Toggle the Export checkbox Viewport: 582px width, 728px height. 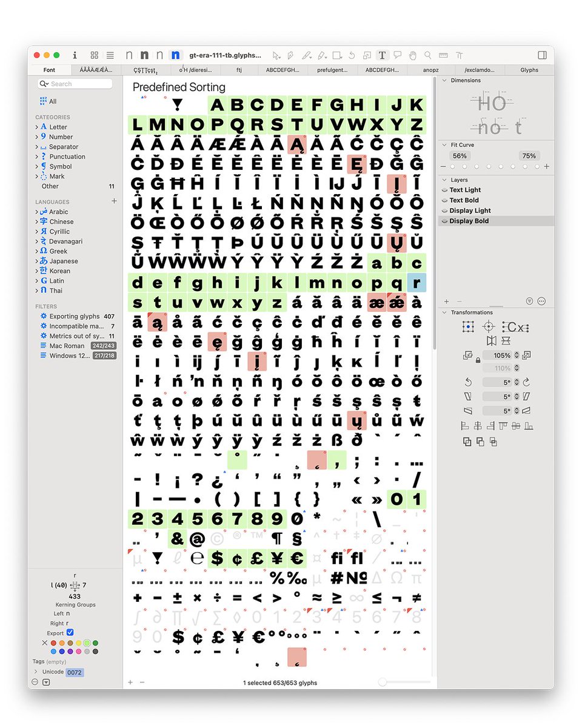(70, 633)
